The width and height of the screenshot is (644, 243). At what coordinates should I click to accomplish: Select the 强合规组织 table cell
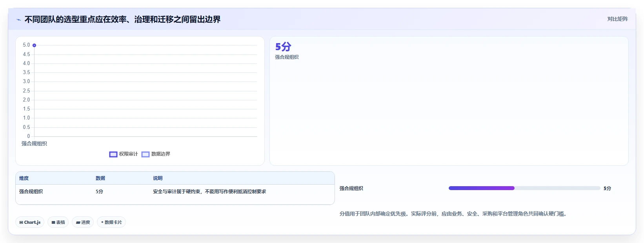[x=31, y=192]
